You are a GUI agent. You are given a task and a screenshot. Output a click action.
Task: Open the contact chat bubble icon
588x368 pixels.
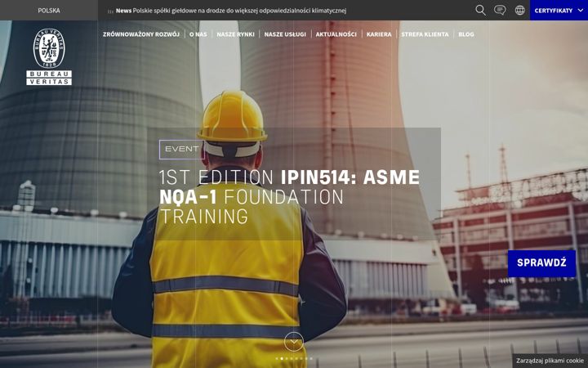pos(500,10)
